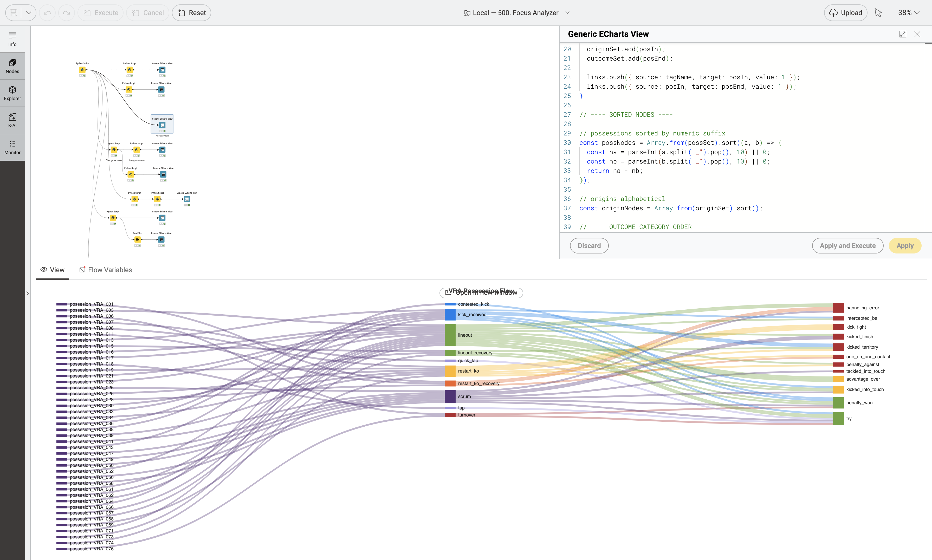Viewport: 932px width, 560px height.
Task: Expand the collapsed left panel chevron
Action: [x=27, y=293]
